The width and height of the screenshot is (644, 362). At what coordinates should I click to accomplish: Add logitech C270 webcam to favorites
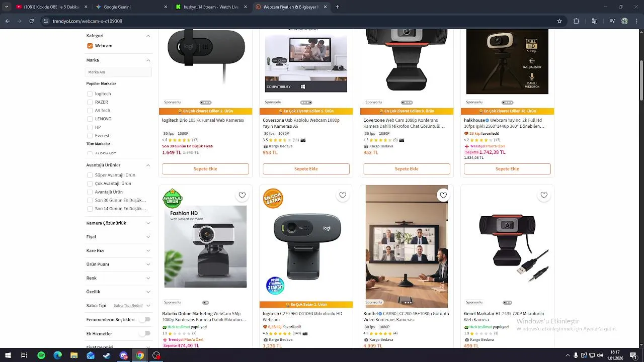pos(343,195)
